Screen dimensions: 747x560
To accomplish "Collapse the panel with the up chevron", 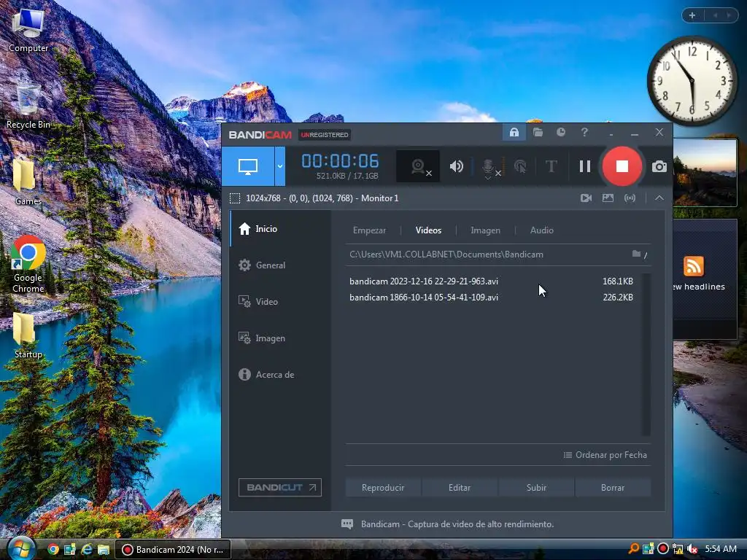I will (659, 198).
